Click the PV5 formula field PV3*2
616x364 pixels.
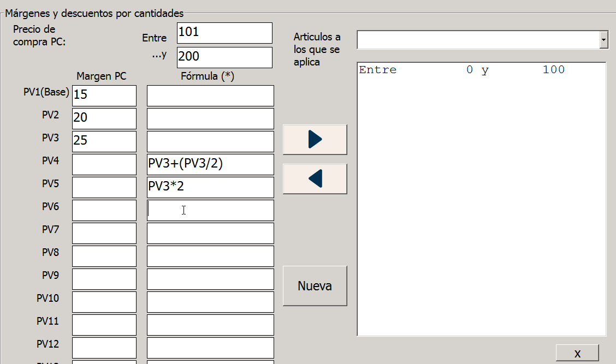210,187
